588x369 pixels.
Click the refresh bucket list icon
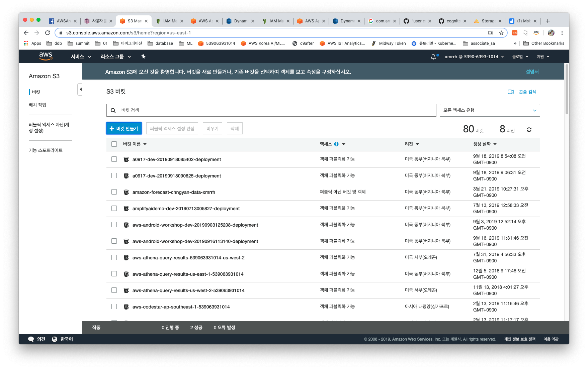529,130
